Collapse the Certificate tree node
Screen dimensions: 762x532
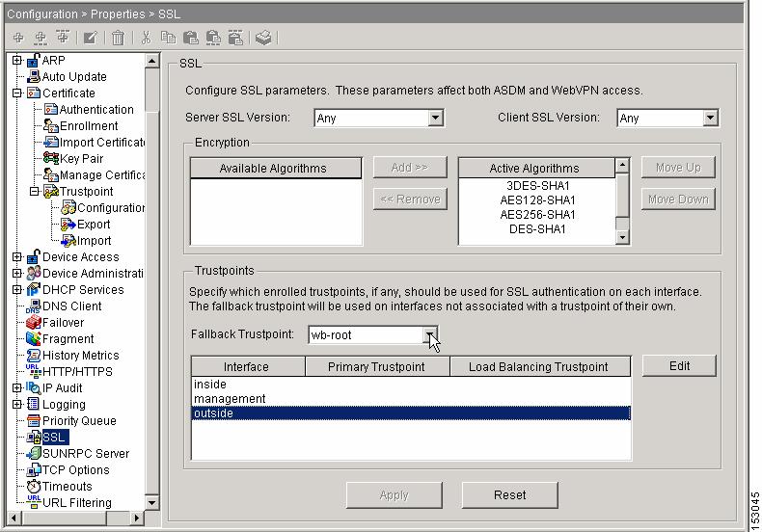tap(17, 93)
